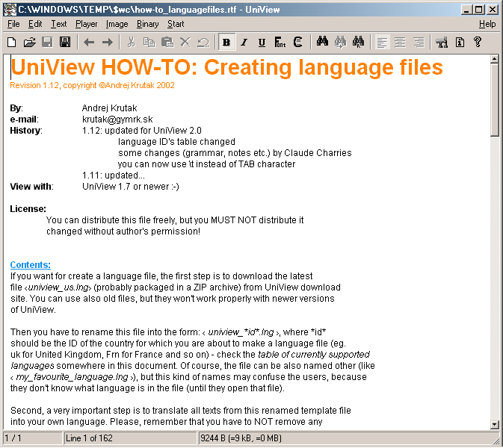Click the question mark help icon
The height and width of the screenshot is (448, 503).
478,42
